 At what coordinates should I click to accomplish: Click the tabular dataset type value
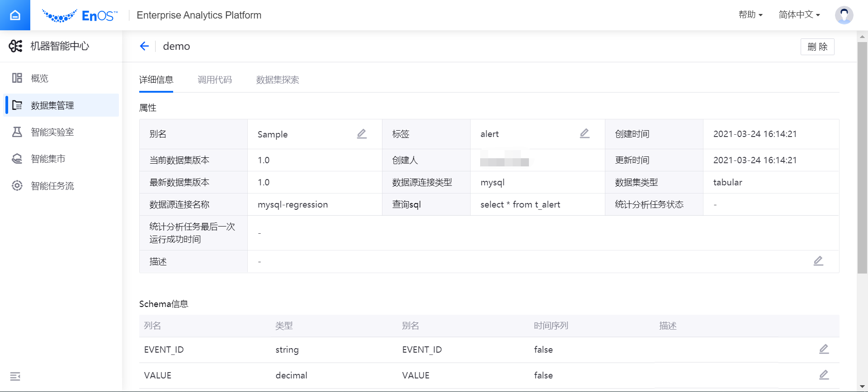(727, 182)
